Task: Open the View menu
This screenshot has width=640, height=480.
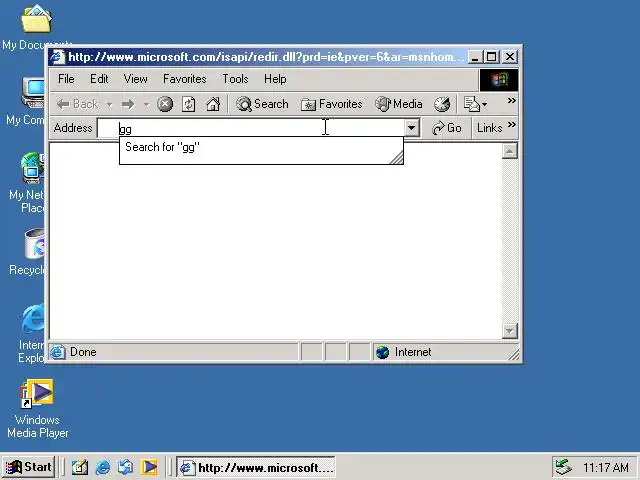Action: tap(136, 79)
